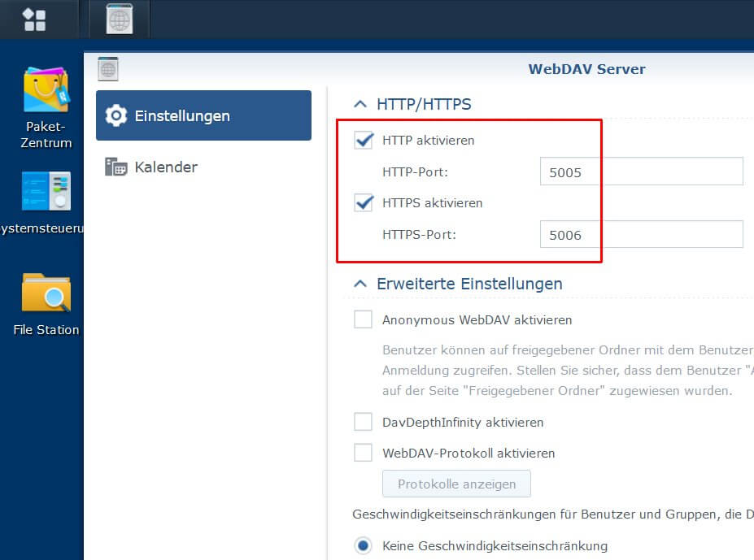Click the WebDAV Server window title
This screenshot has width=754, height=560.
tap(586, 69)
